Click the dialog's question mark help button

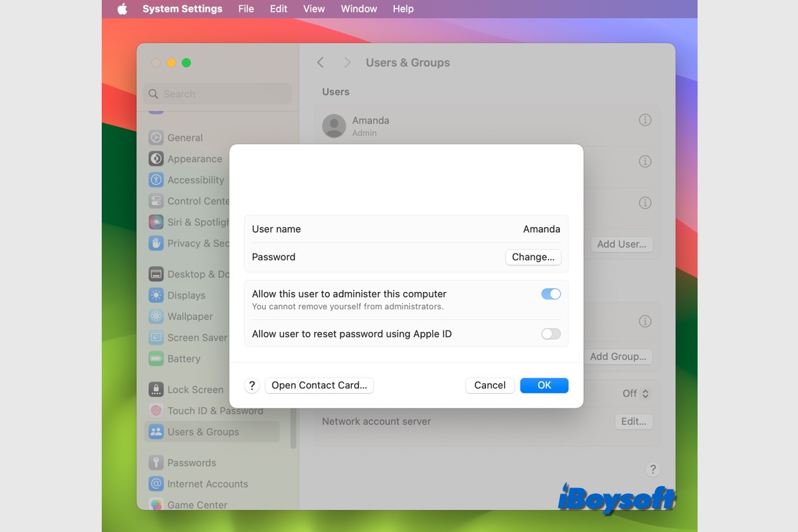coord(251,385)
